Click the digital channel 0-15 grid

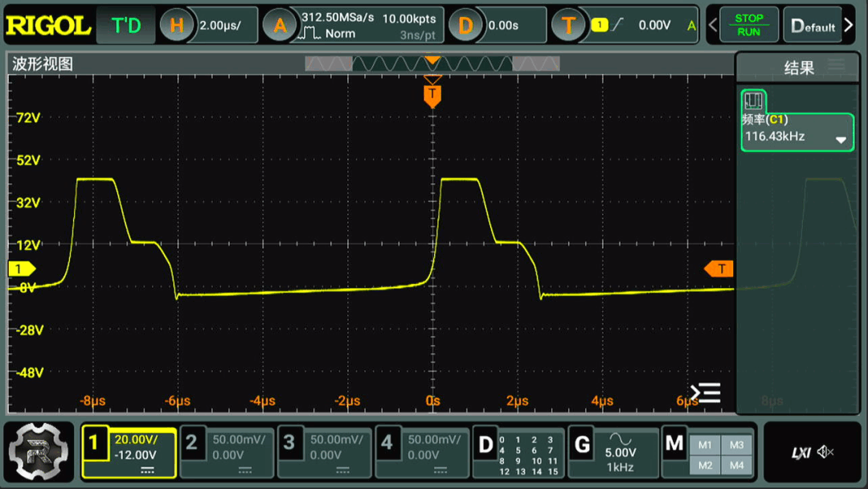527,456
